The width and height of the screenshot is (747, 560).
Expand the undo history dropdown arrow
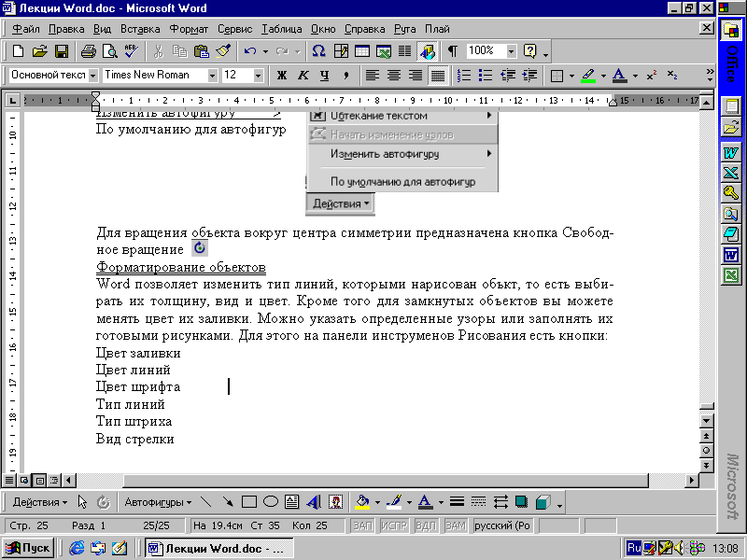265,51
